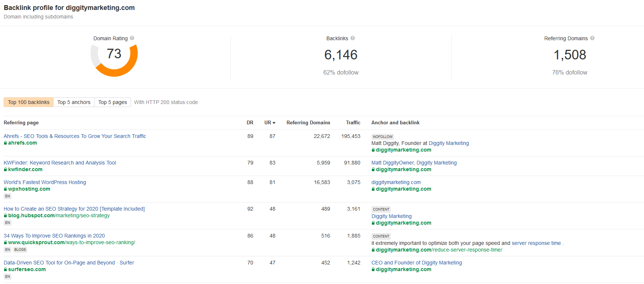The image size is (644, 284).
Task: Open the kwfinder.com domain link
Action: click(25, 169)
